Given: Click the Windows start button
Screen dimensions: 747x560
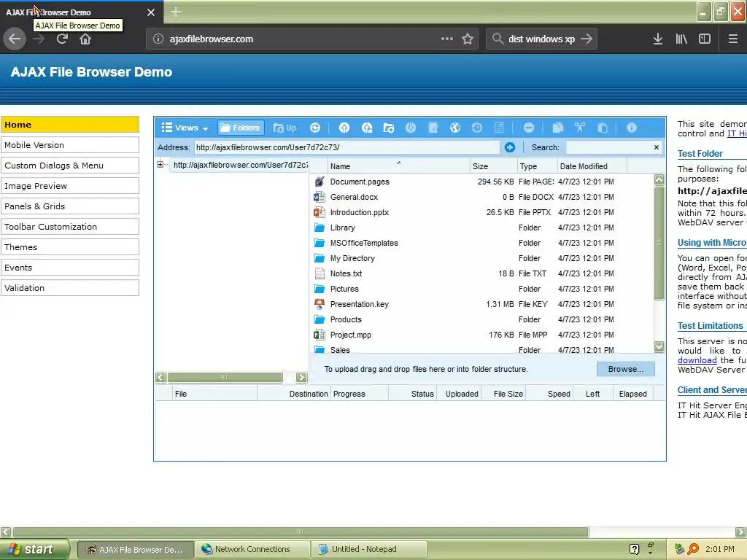Looking at the screenshot, I should pos(35,549).
